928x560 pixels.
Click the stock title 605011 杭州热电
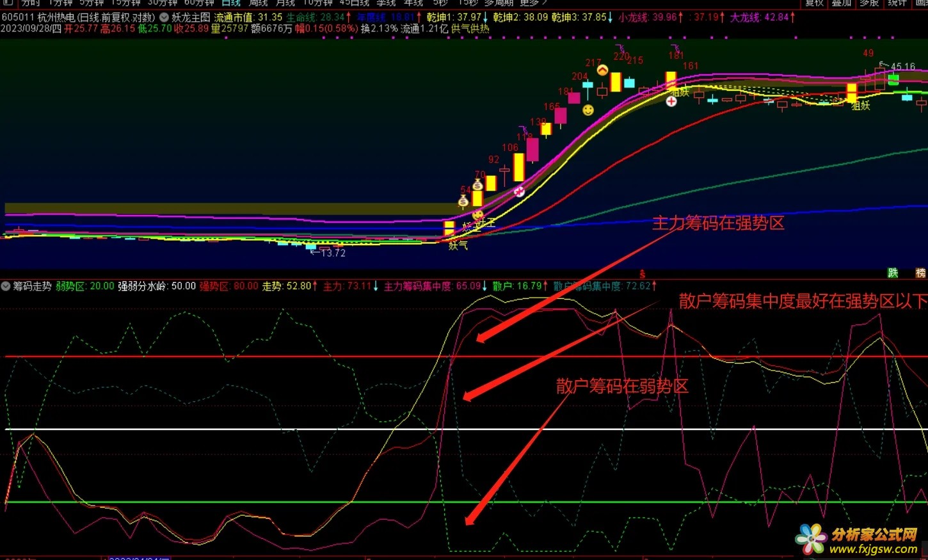tap(78, 17)
